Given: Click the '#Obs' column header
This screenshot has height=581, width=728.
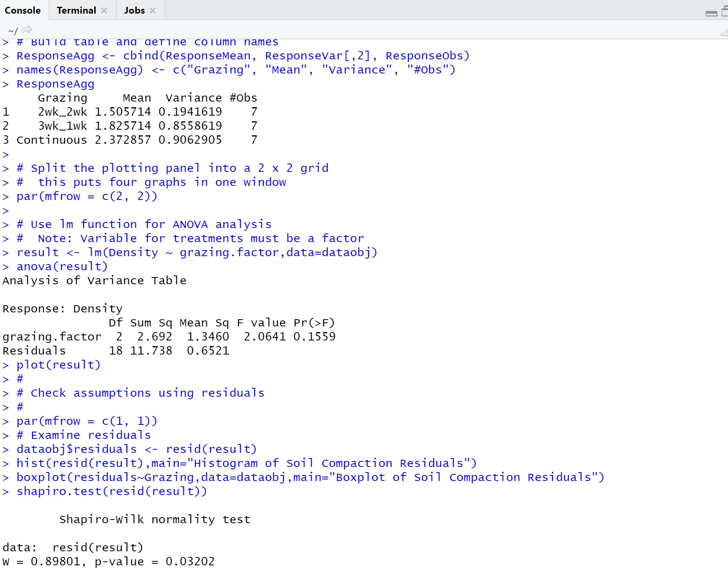Looking at the screenshot, I should (x=243, y=98).
